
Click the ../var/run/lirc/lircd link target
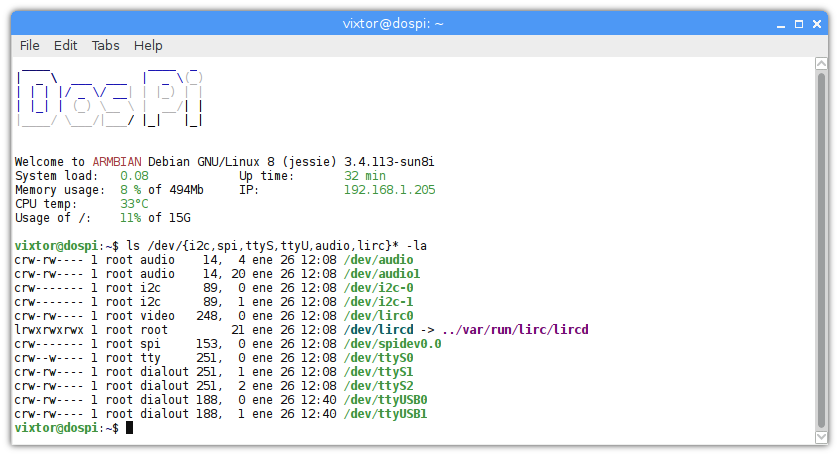(x=515, y=330)
